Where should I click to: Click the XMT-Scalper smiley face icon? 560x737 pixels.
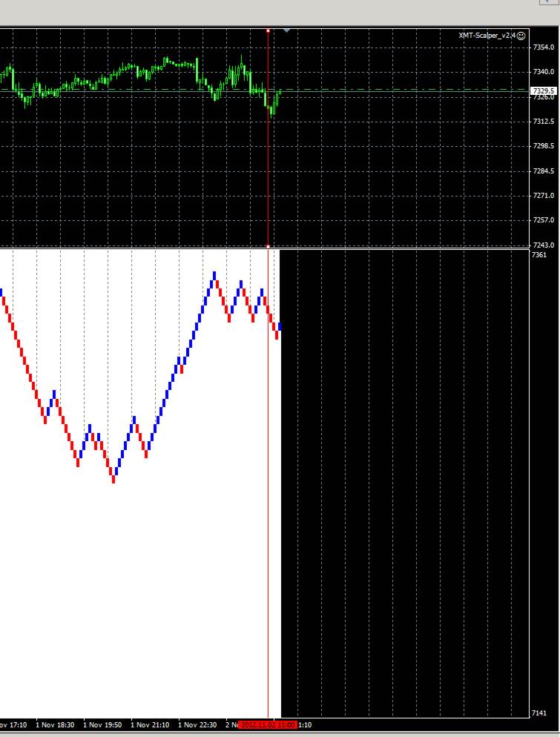click(521, 36)
